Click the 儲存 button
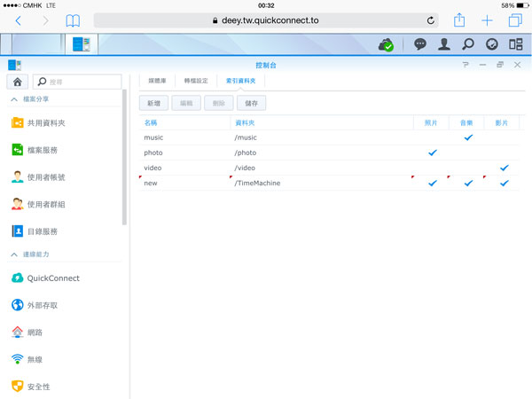 click(253, 103)
